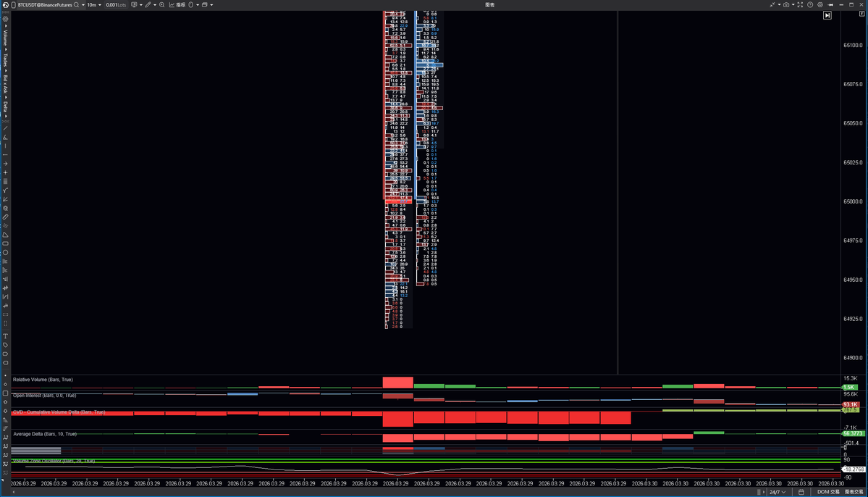Image resolution: width=868 pixels, height=497 pixels.
Task: Expand the Trades section in left sidebar
Action: (x=6, y=61)
